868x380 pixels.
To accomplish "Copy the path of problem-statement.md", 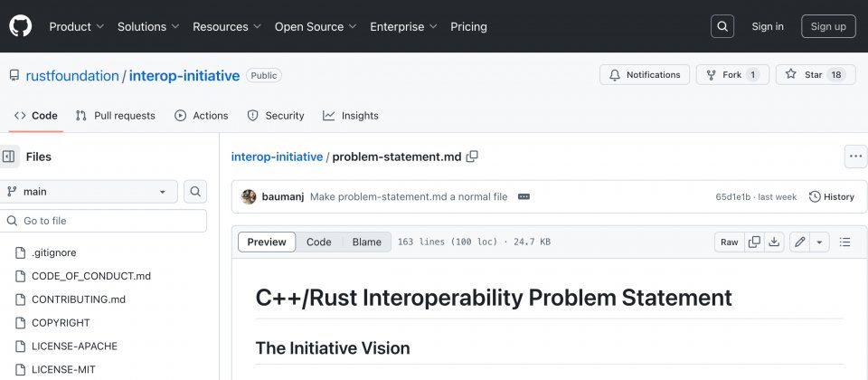I will point(472,157).
